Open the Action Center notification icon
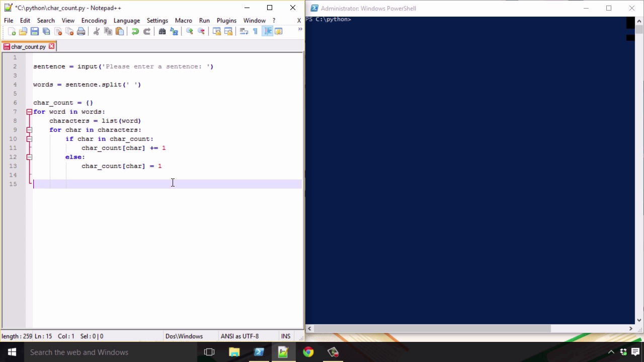644x362 pixels. pyautogui.click(x=635, y=352)
